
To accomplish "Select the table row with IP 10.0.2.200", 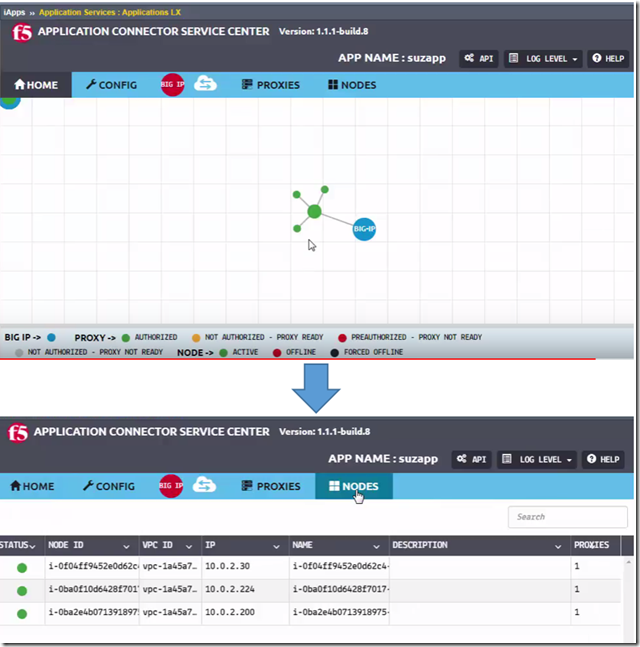I will tap(300, 613).
